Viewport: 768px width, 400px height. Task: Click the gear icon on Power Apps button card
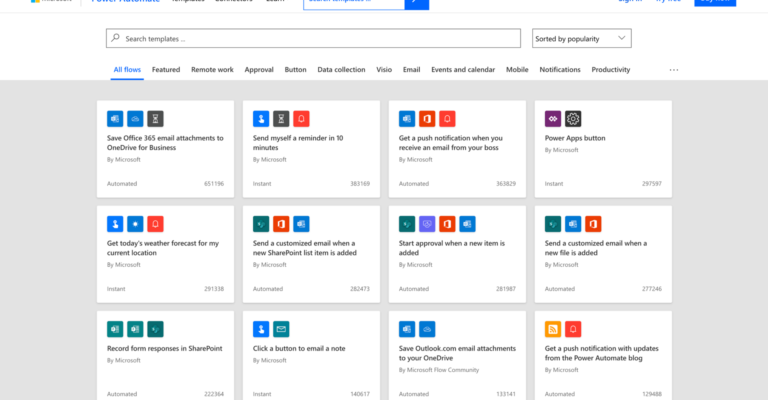573,118
